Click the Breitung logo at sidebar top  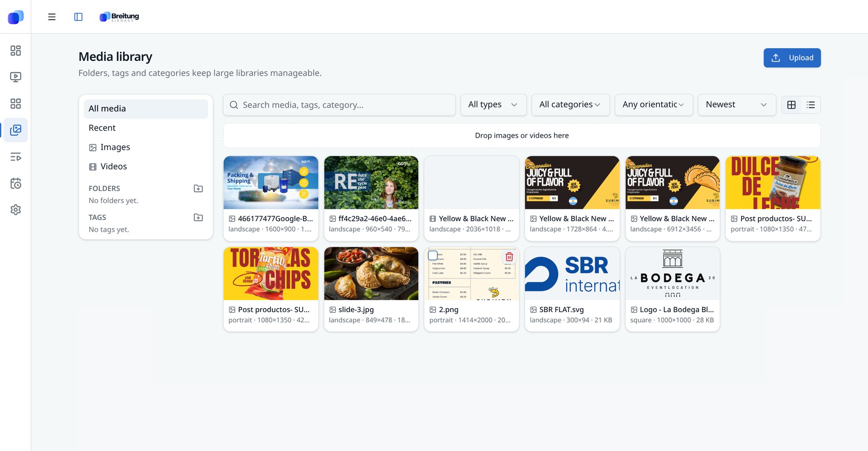[x=15, y=17]
